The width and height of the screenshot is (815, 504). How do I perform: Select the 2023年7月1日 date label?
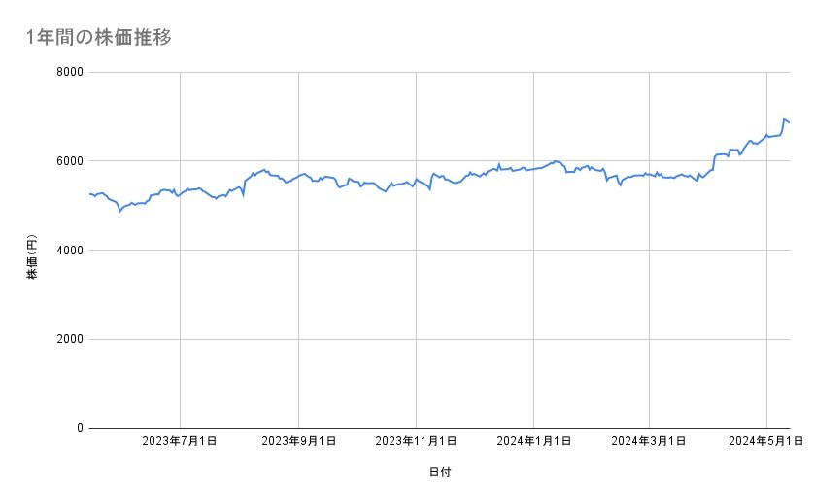[180, 442]
